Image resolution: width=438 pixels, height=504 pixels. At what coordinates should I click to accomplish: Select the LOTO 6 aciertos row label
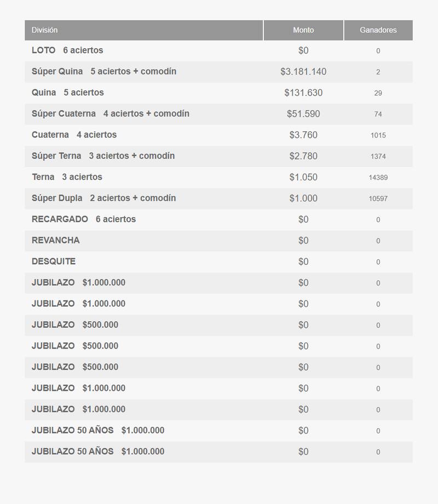pos(67,50)
